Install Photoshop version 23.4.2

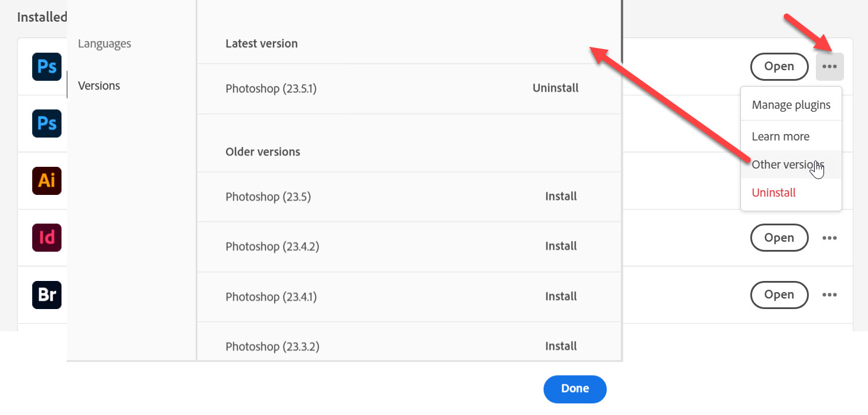click(x=561, y=246)
